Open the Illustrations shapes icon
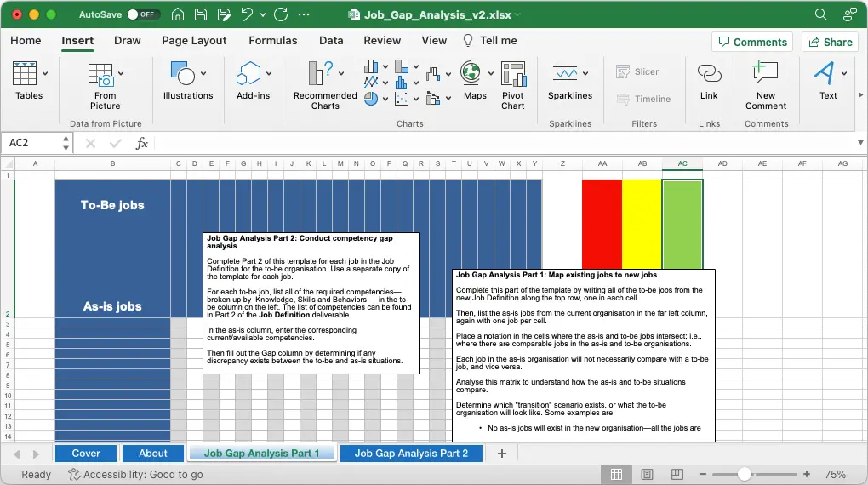Image resolution: width=868 pixels, height=485 pixels. [183, 73]
